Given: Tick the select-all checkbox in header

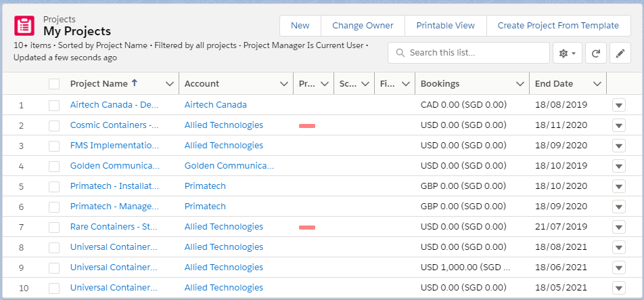Looking at the screenshot, I should click(54, 84).
